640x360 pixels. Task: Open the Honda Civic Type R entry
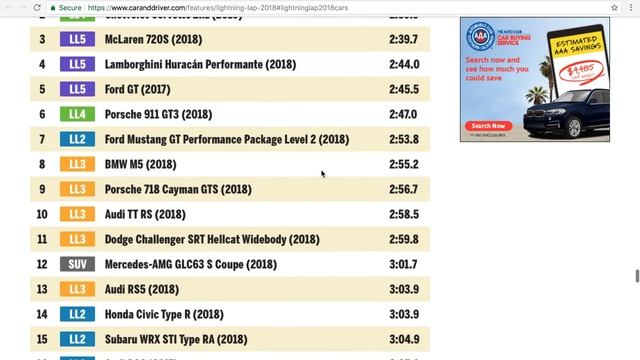[x=164, y=314]
